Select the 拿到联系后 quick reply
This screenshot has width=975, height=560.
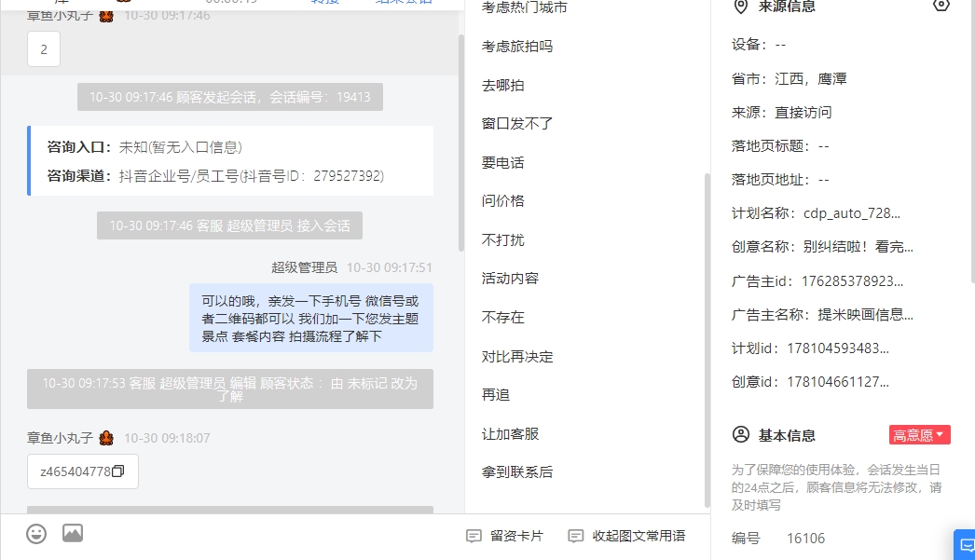click(517, 472)
